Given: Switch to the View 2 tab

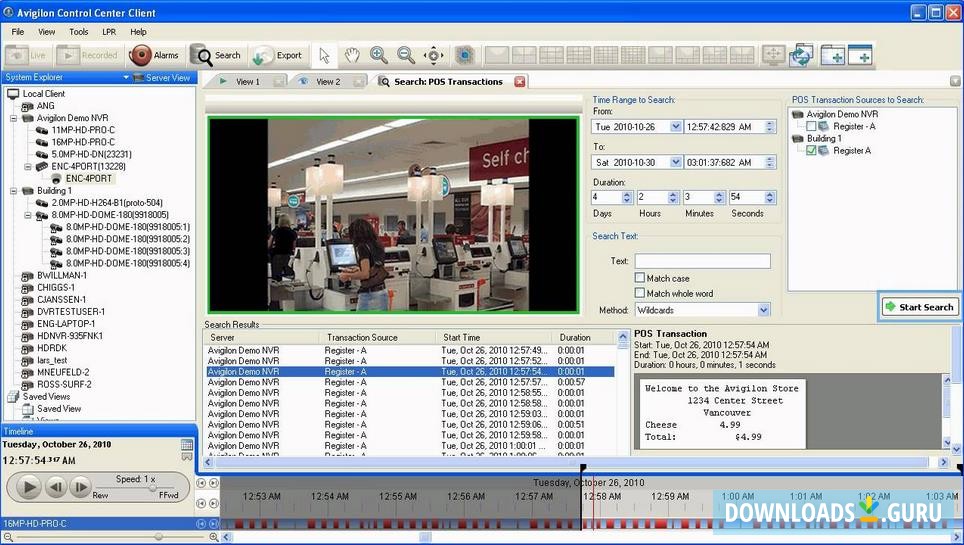Looking at the screenshot, I should point(328,82).
